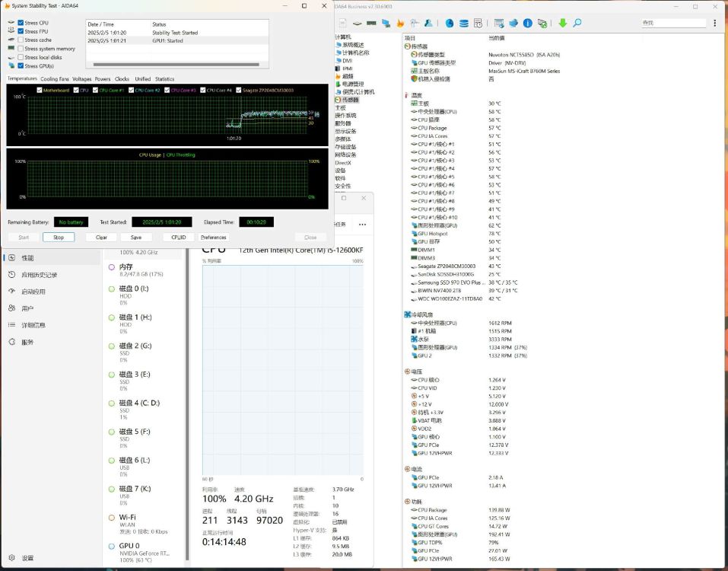728x571 pixels.
Task: Toggle the Motherboard graph checkbox
Action: (x=40, y=90)
